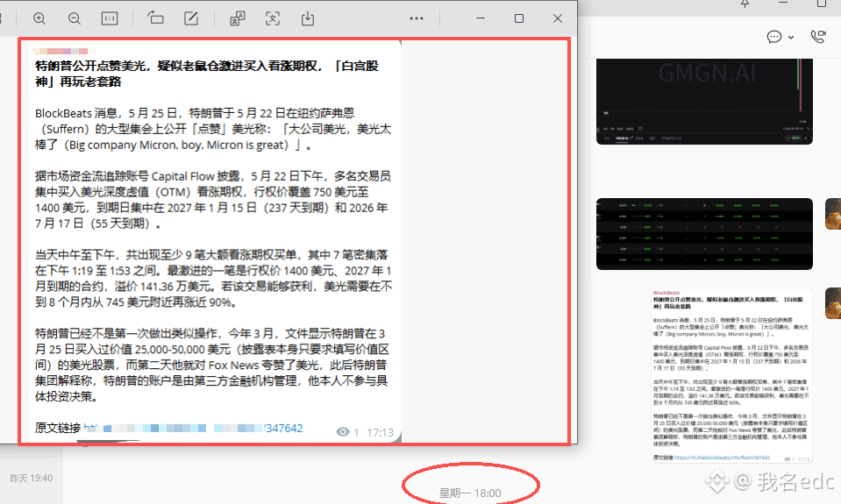Zoom in on the image in viewer
This screenshot has width=841, height=504.
tap(39, 18)
